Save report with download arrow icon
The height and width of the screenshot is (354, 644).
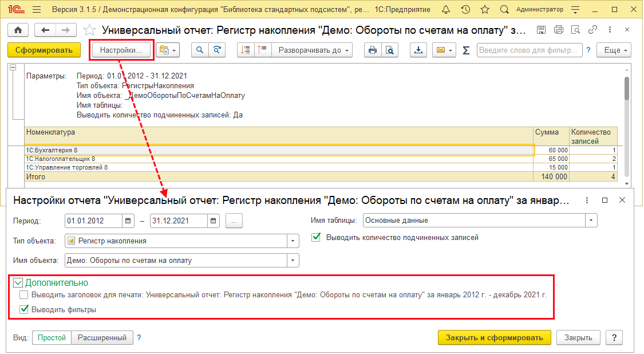pos(418,50)
